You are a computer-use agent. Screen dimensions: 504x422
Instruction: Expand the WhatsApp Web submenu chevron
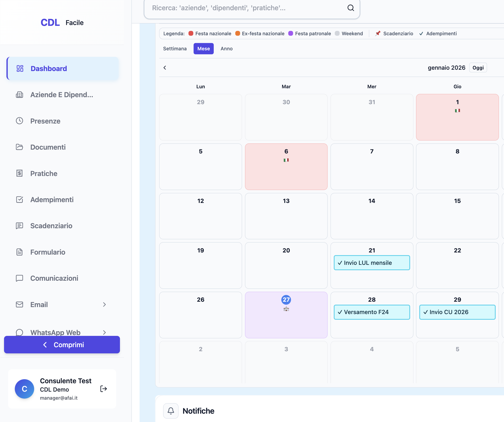click(104, 332)
